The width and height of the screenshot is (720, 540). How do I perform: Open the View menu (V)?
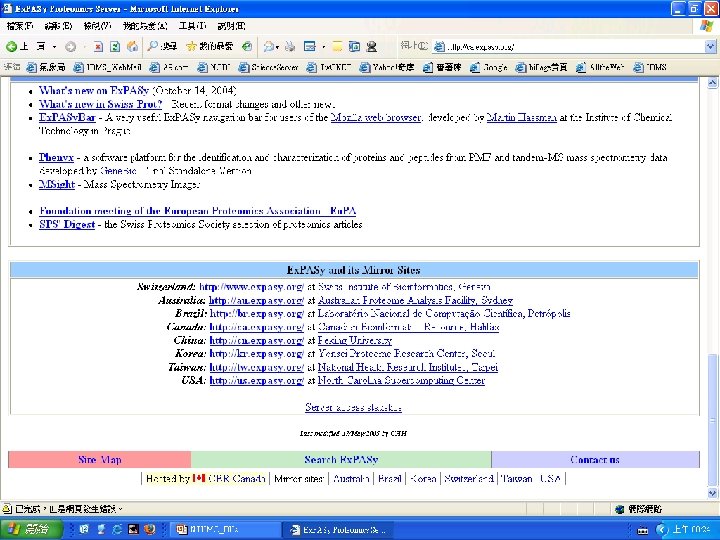tap(97, 26)
